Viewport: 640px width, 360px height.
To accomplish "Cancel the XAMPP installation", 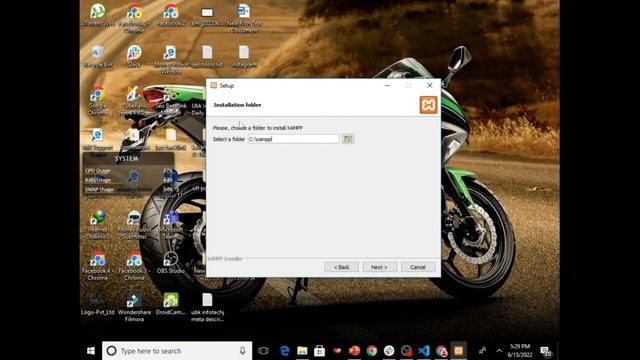I will (x=418, y=267).
